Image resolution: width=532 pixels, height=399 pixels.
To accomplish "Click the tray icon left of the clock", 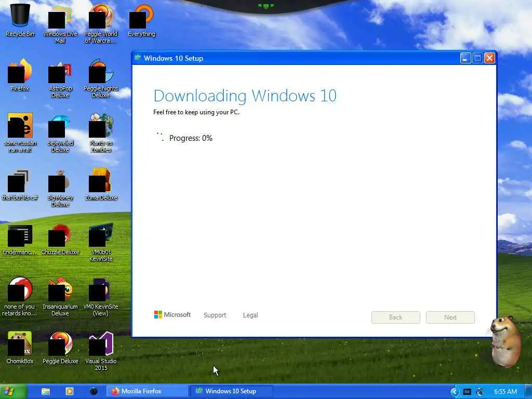I will 480,392.
